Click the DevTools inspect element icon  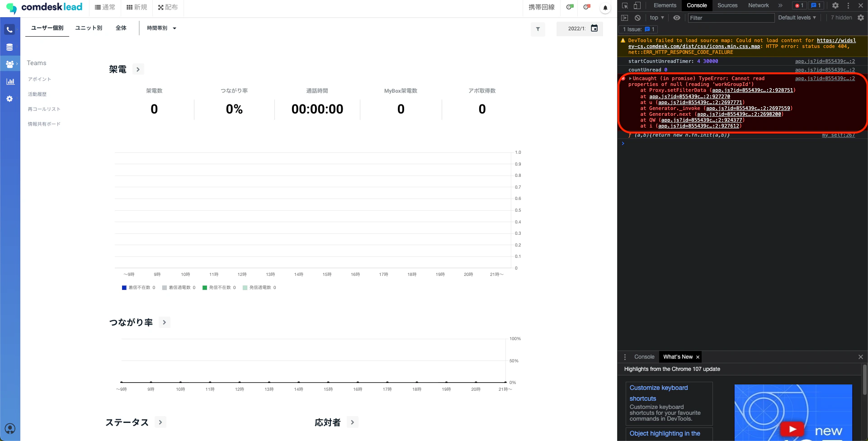coord(625,5)
